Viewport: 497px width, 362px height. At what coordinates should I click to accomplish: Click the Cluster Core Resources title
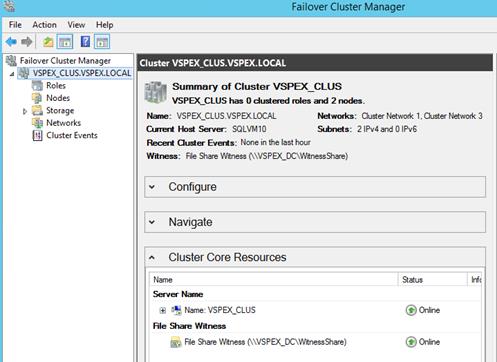pos(227,257)
